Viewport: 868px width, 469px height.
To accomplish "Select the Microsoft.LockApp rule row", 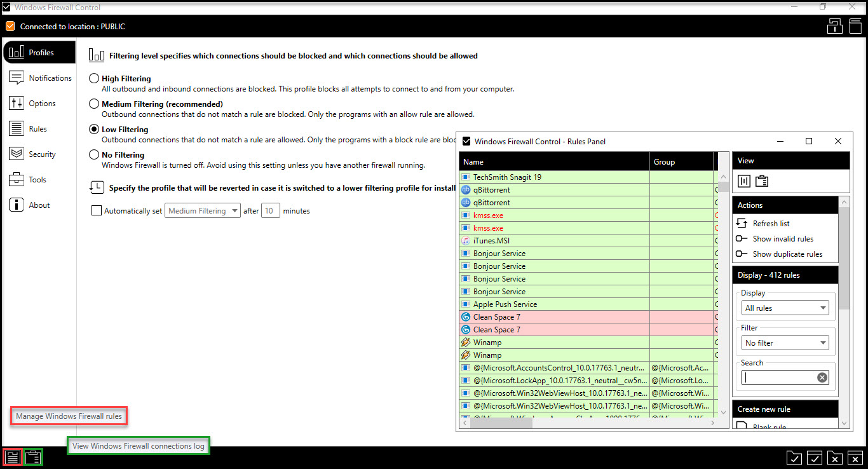I will (587, 381).
